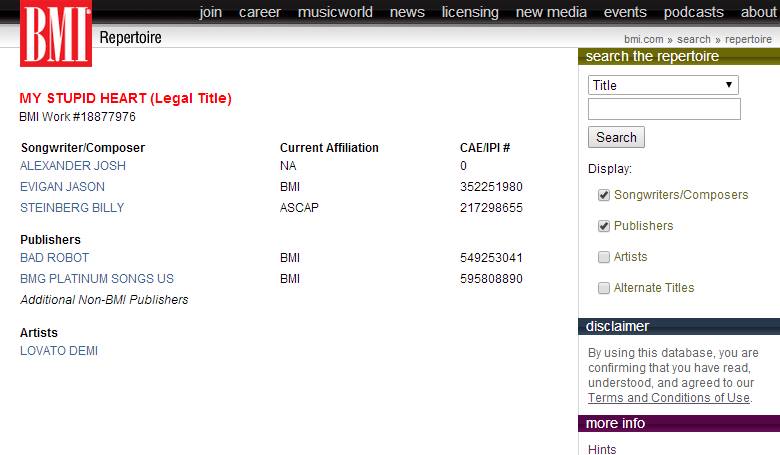Click CAE/IPI number 217298655
Image resolution: width=780 pixels, height=455 pixels.
tap(491, 207)
